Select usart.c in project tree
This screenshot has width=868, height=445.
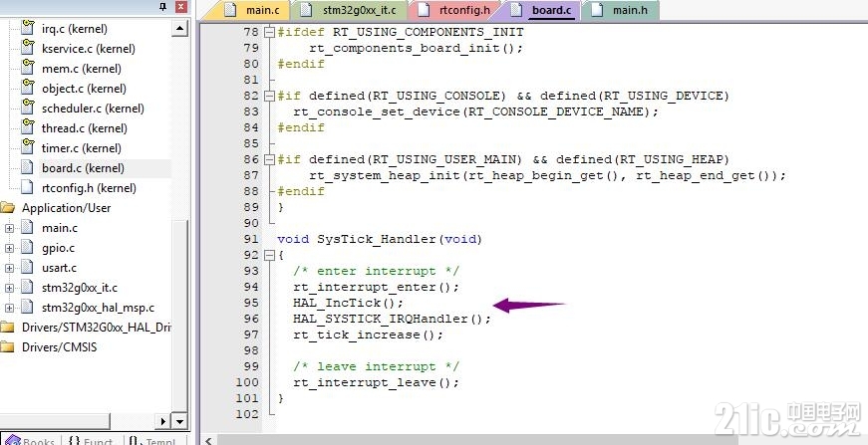click(59, 268)
